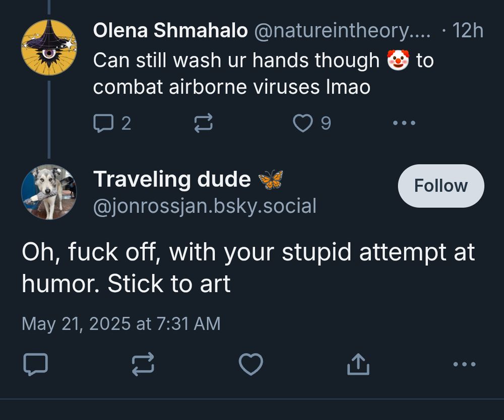Repost Traveling dude's post
This screenshot has height=420, width=504.
(x=143, y=364)
